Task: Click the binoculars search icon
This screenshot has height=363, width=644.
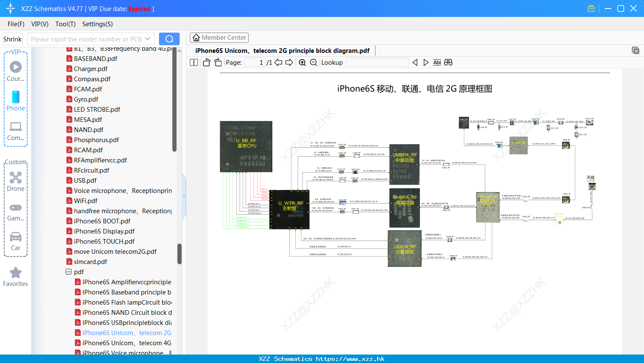Action: (x=448, y=62)
